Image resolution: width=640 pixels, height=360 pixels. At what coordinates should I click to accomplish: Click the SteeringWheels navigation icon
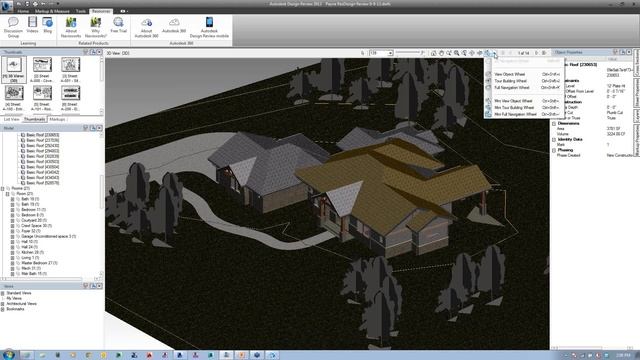click(487, 53)
